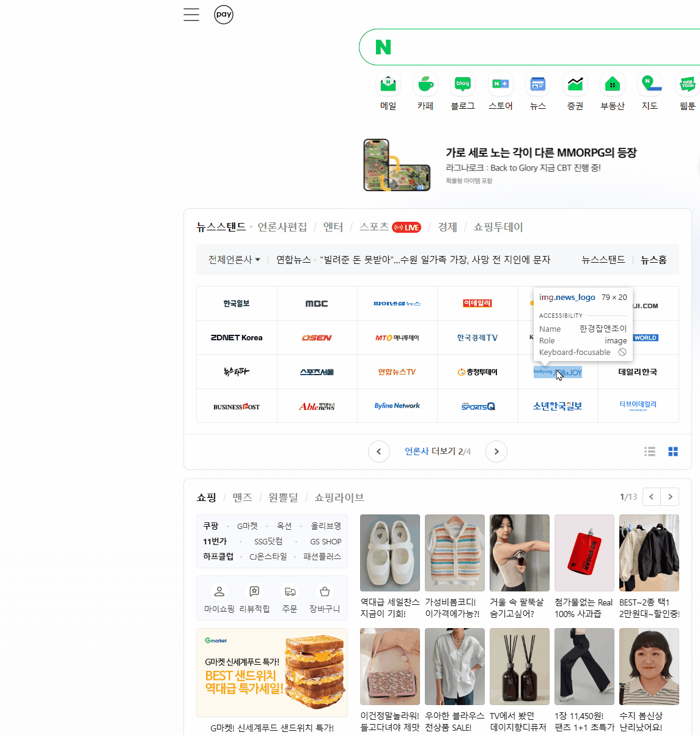Switch to the 경제 tab
700x735 pixels.
pyautogui.click(x=448, y=227)
